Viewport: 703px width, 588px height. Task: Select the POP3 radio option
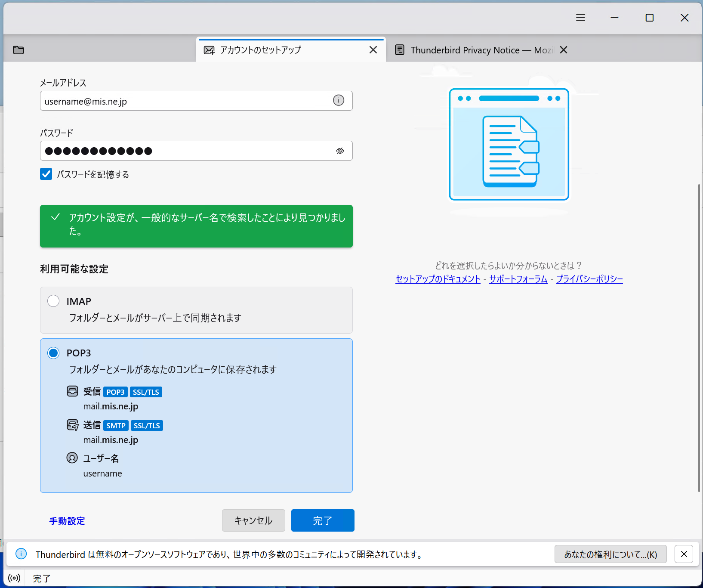[53, 353]
